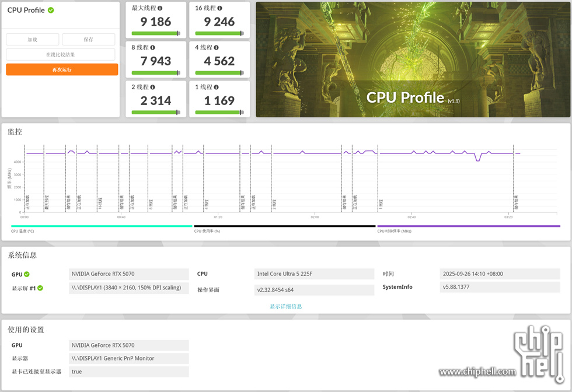Image resolution: width=572 pixels, height=392 pixels.
Task: Click the 加载 button
Action: (33, 40)
